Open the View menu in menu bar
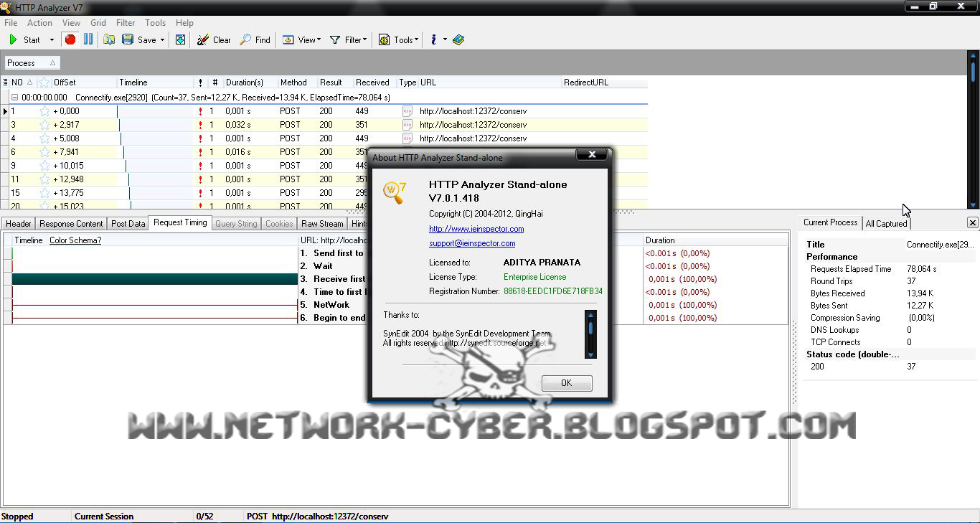This screenshot has width=980, height=523. [x=71, y=23]
